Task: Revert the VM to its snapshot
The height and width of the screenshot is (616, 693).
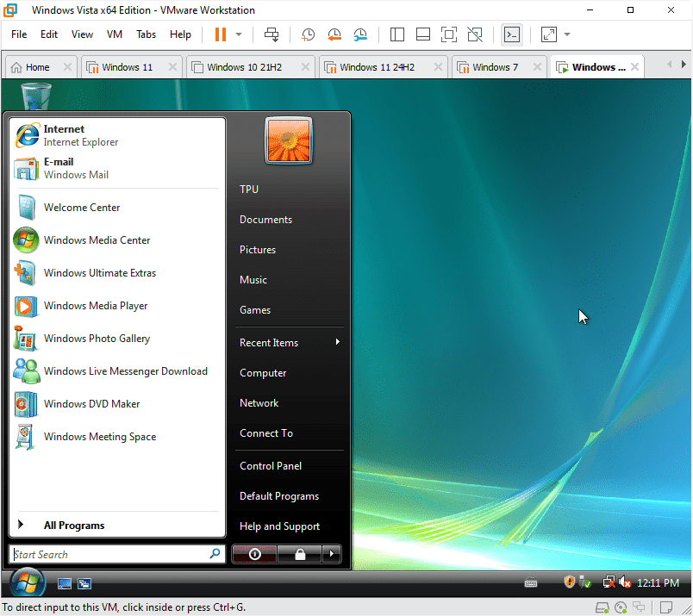Action: (x=334, y=34)
